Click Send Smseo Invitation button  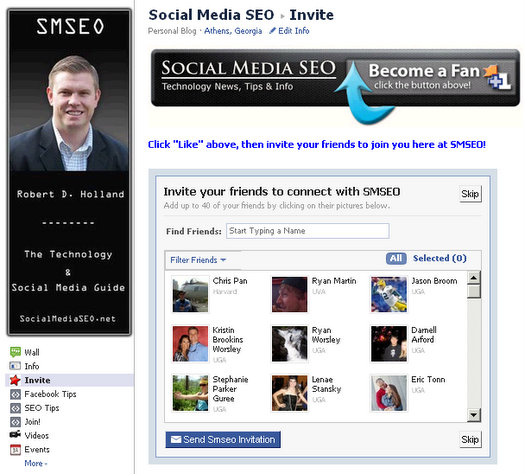[223, 440]
